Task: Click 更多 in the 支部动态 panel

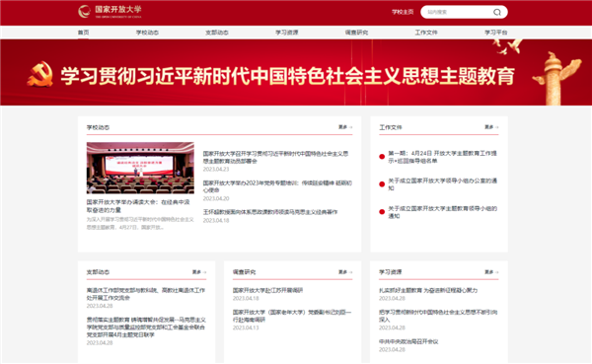Action: 199,272
